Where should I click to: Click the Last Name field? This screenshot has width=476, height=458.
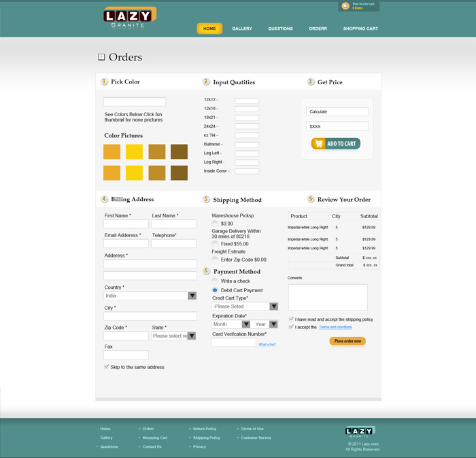coord(173,224)
